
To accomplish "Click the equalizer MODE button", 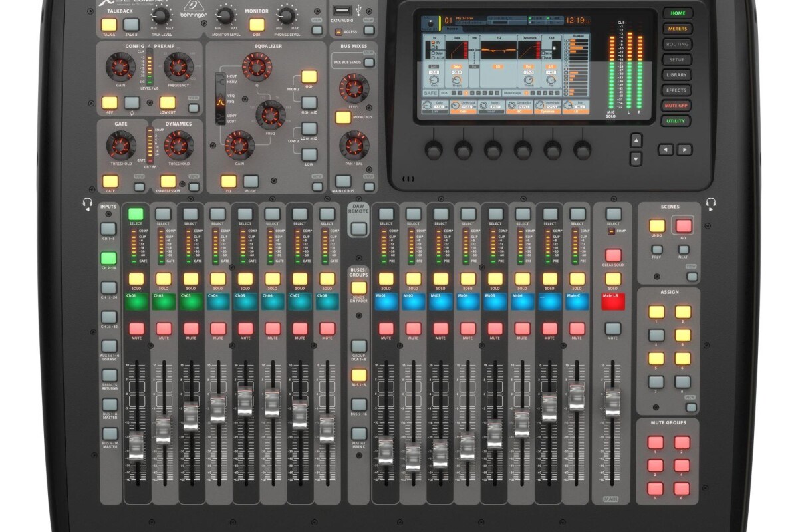I will point(251,180).
